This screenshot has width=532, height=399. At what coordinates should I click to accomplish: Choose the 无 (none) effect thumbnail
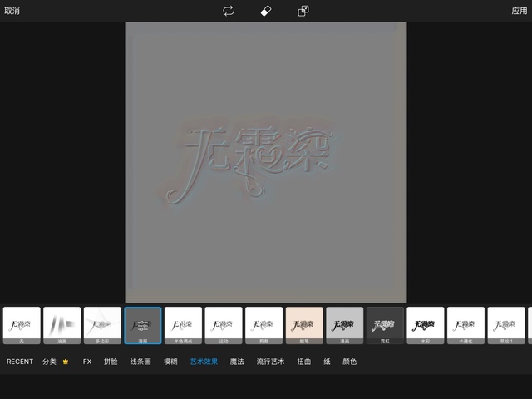(22, 324)
